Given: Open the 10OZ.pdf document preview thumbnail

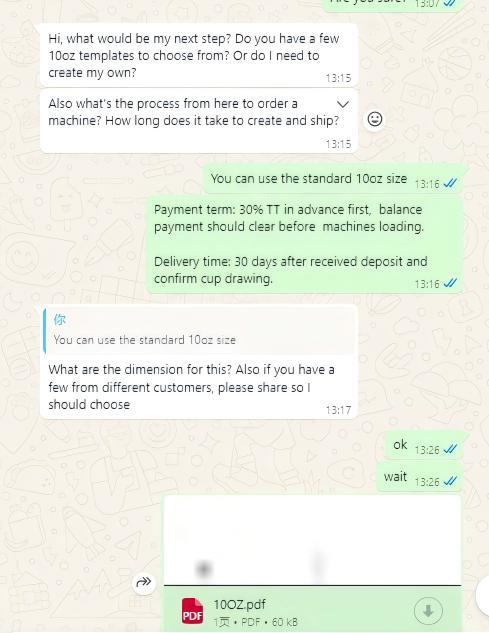Looking at the screenshot, I should click(x=312, y=540).
